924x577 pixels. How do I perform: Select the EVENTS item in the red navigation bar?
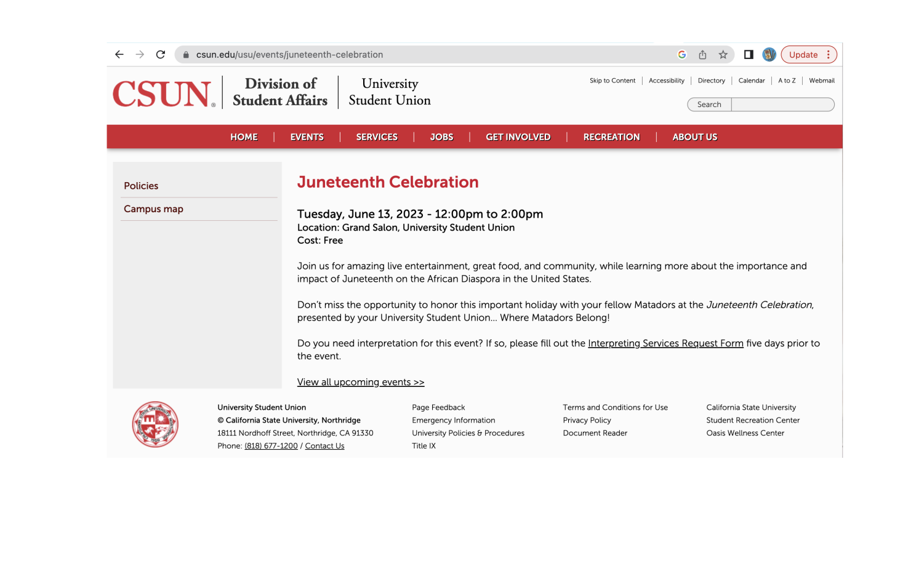(307, 137)
